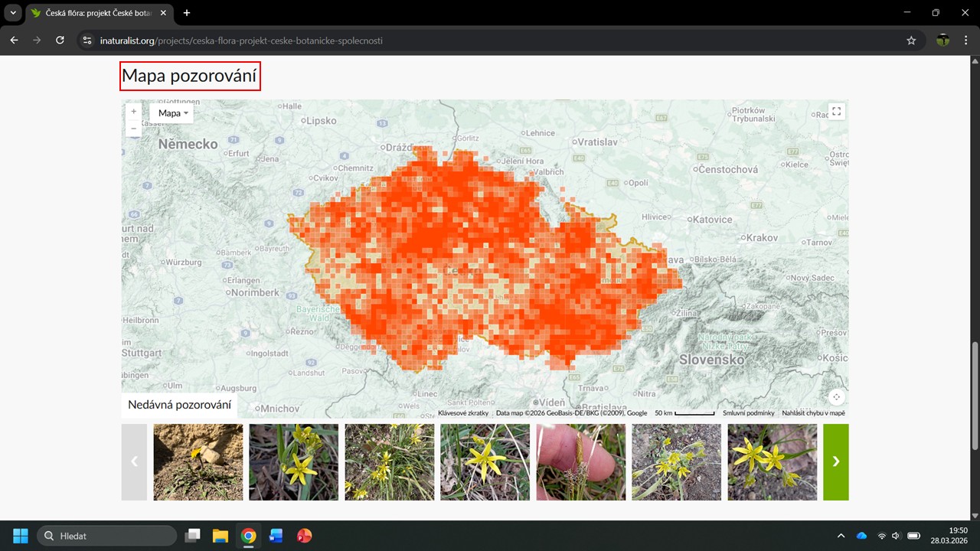Open the Mapa map type dropdown
This screenshot has height=551, width=980.
click(x=173, y=113)
